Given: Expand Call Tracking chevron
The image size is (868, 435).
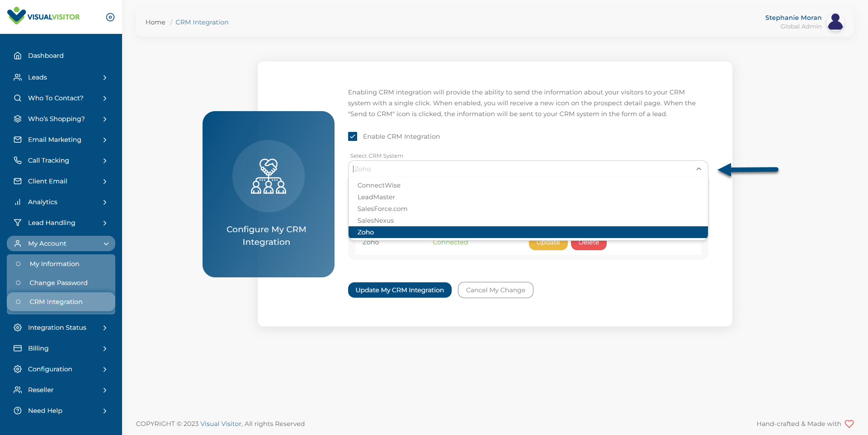Looking at the screenshot, I should pyautogui.click(x=105, y=161).
